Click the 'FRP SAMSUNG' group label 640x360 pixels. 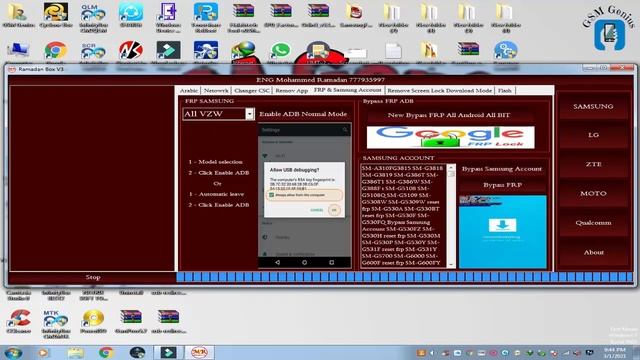(x=209, y=101)
